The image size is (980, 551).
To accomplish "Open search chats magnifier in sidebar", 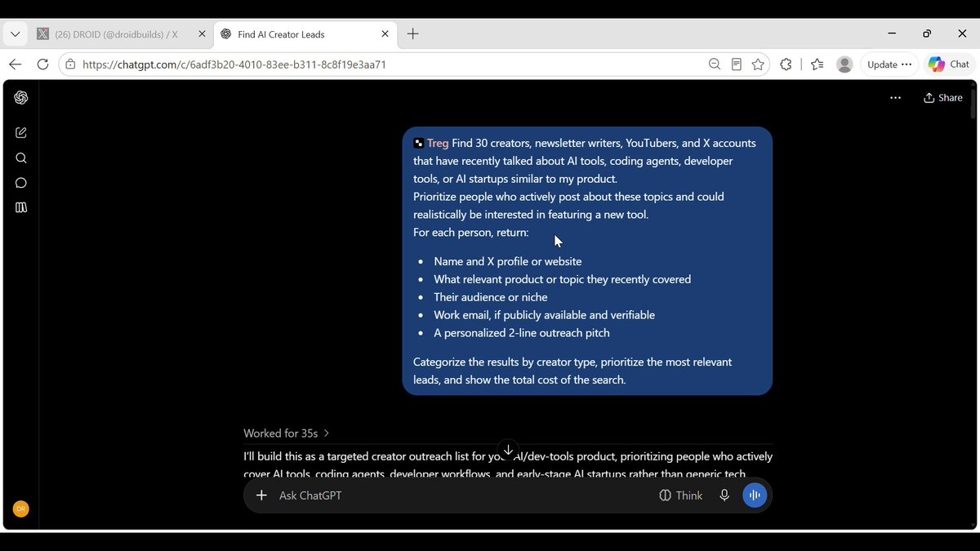I will (21, 158).
